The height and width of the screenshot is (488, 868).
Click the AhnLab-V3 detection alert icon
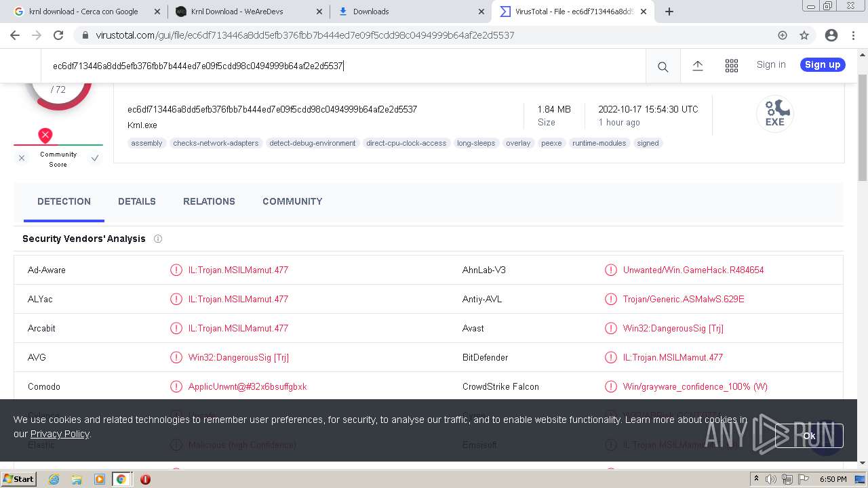pos(611,270)
